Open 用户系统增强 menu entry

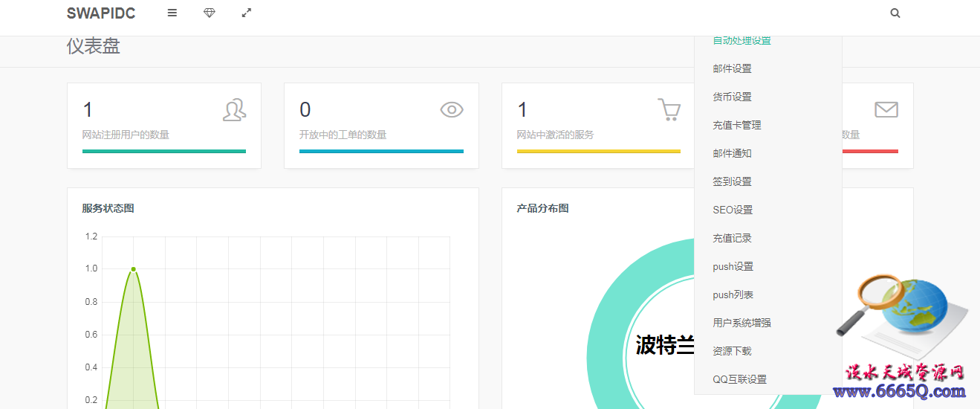(742, 323)
